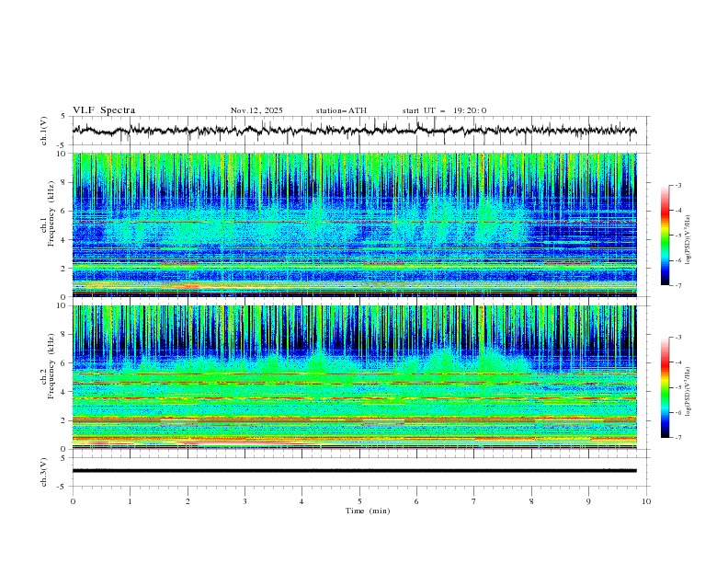Click the "-3" label on ch.1 color bar
The image size is (728, 563).
[677, 185]
